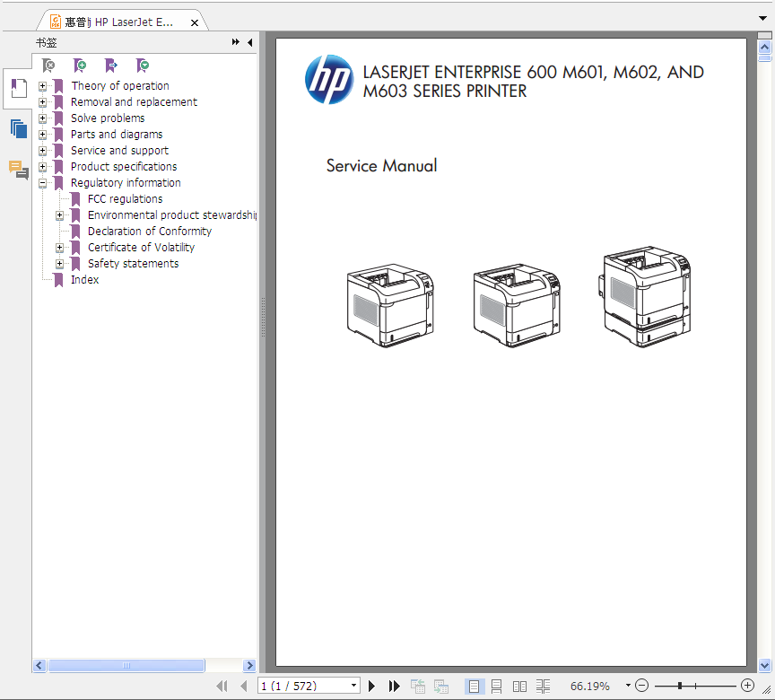The image size is (775, 700).
Task: Open the comments panel icon in sidebar
Action: tap(18, 170)
